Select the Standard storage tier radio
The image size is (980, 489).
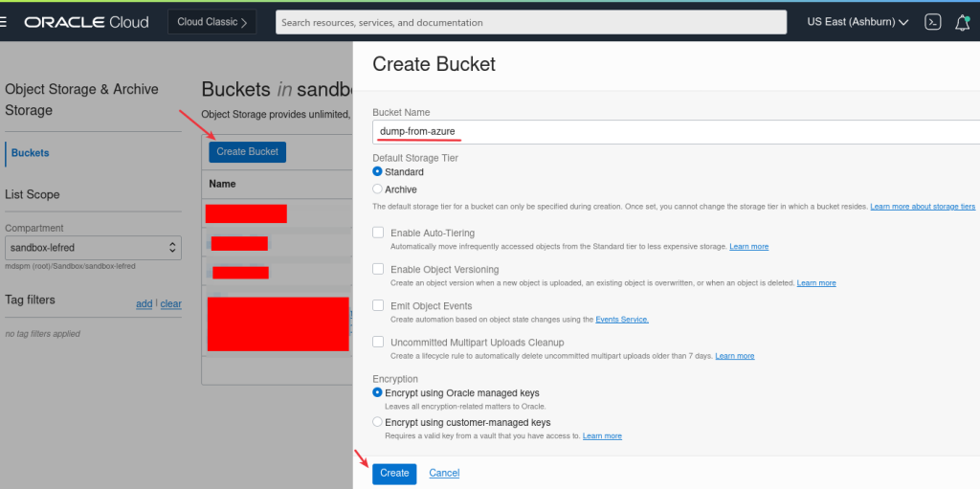(377, 171)
